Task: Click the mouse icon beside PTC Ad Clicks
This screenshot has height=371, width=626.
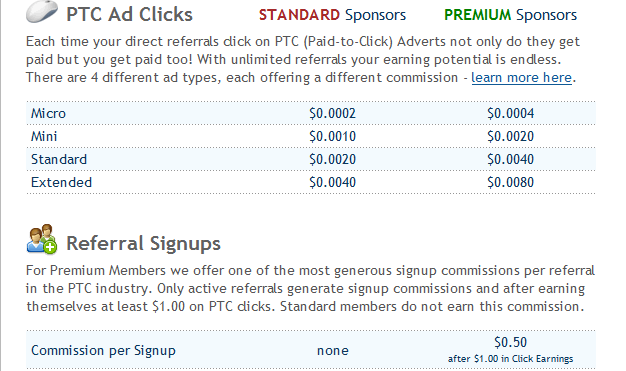Action: click(42, 11)
